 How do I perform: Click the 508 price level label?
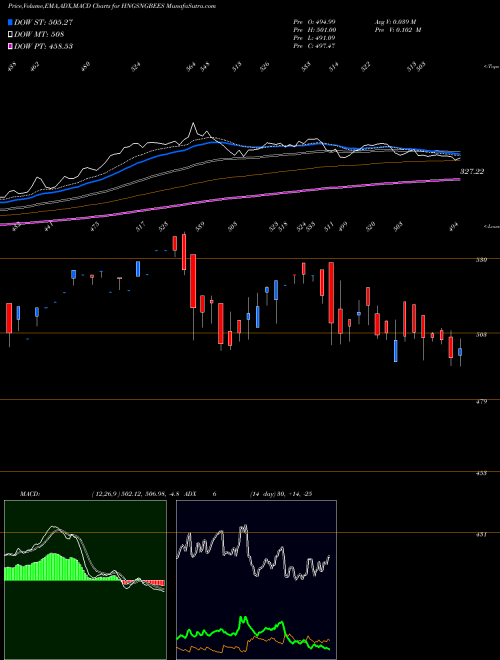tap(483, 335)
